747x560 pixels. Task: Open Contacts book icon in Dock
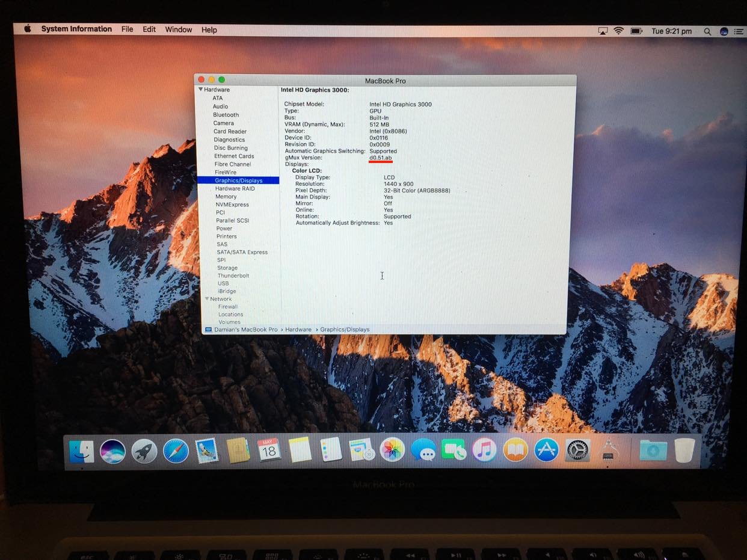pos(238,450)
